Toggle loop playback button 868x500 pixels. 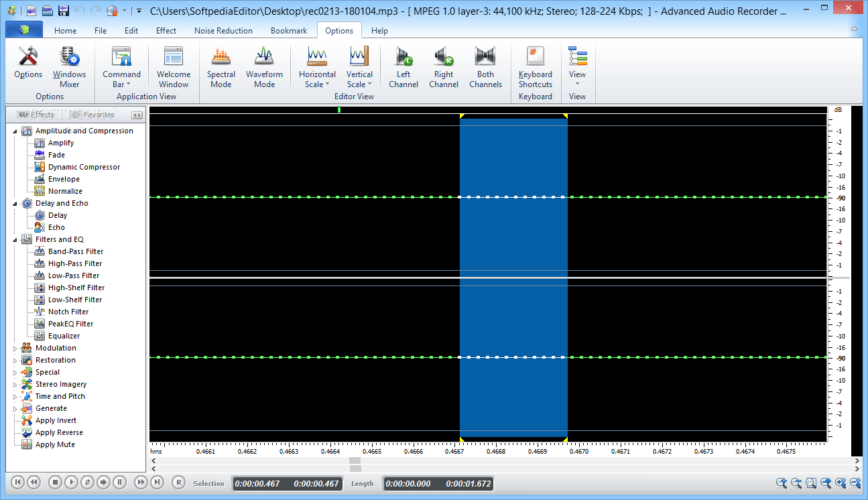pyautogui.click(x=88, y=482)
